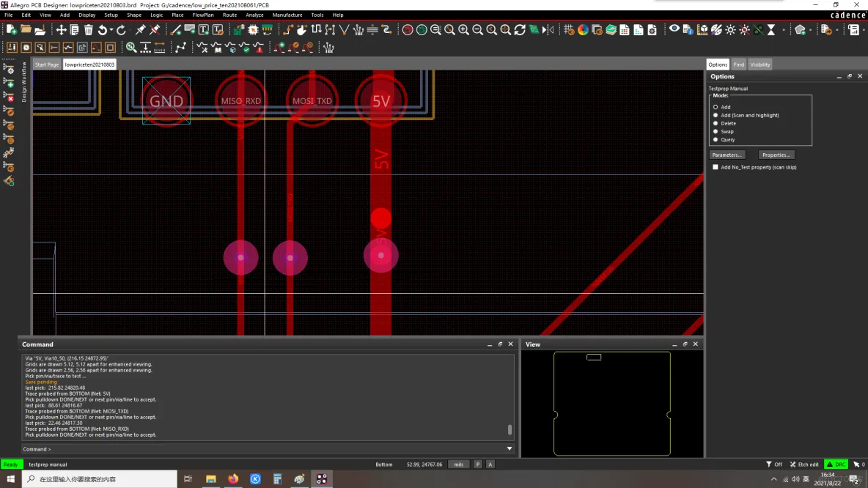Click the DRC error triangle icon
868x488 pixels.
click(x=259, y=48)
